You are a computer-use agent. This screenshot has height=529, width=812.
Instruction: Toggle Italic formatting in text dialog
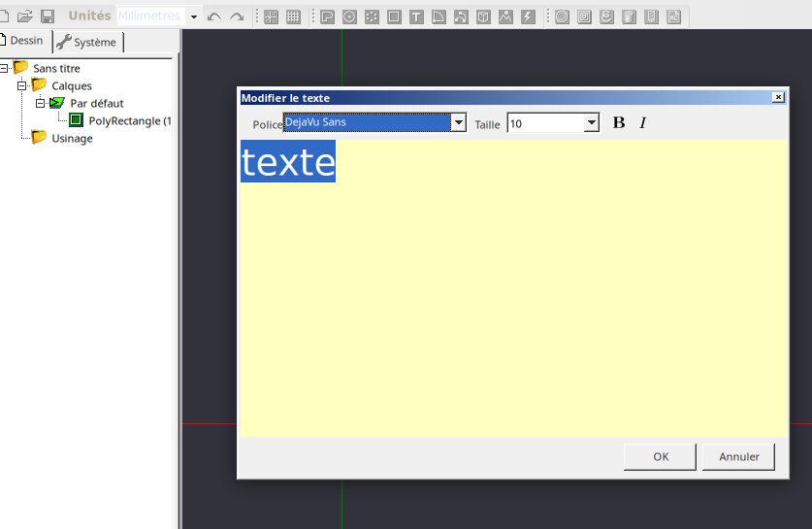click(642, 123)
